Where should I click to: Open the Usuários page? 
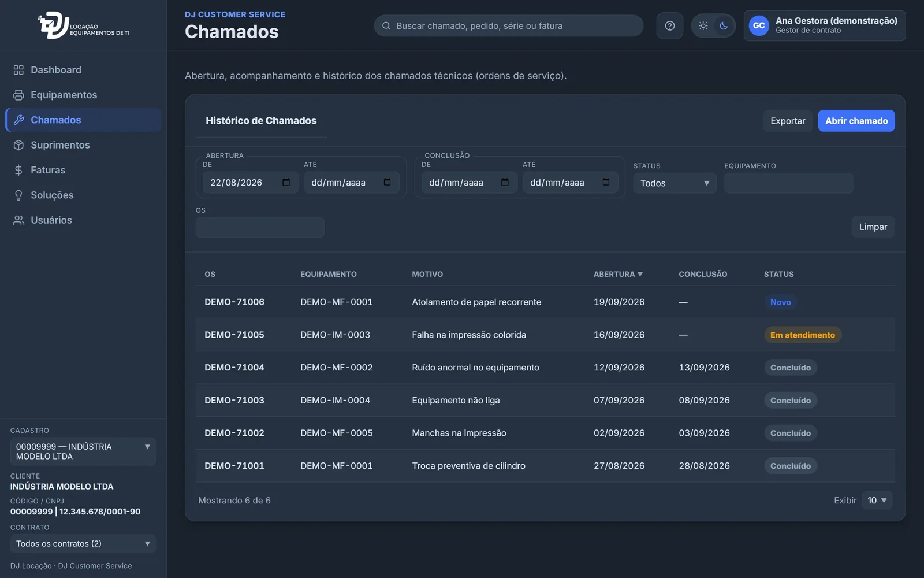pos(83,220)
